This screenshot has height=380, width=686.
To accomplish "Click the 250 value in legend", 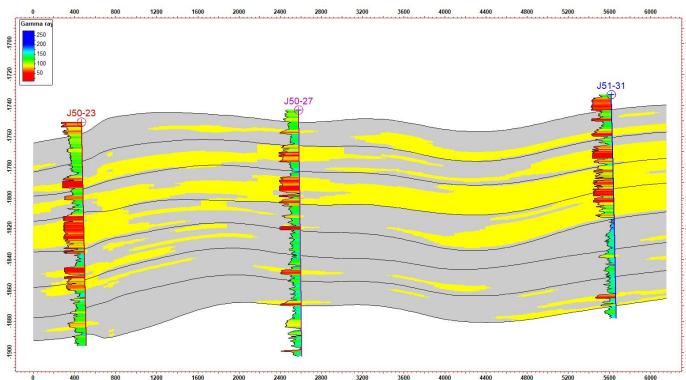I will click(41, 35).
